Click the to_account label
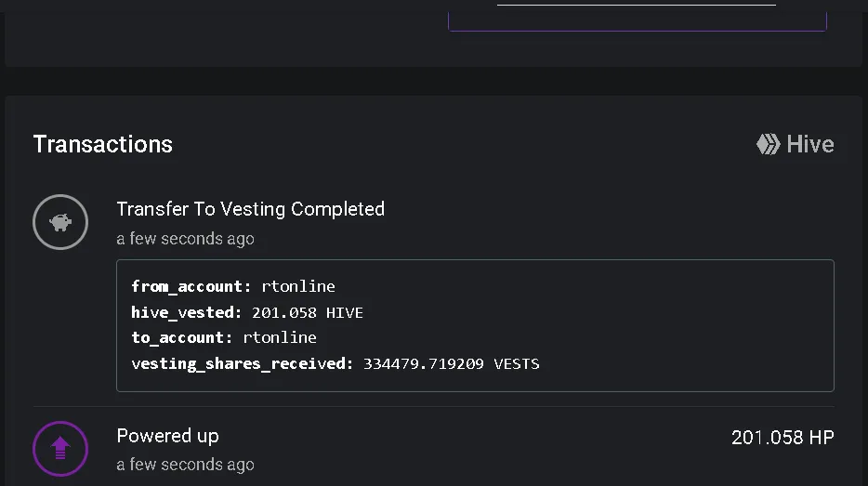This screenshot has width=868, height=486. tap(181, 337)
